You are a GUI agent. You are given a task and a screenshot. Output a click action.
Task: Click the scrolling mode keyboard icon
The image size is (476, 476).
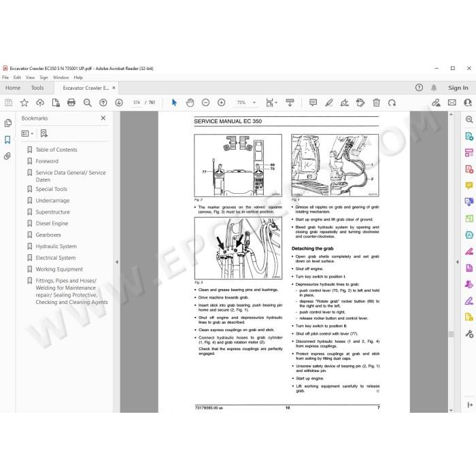[x=290, y=103]
